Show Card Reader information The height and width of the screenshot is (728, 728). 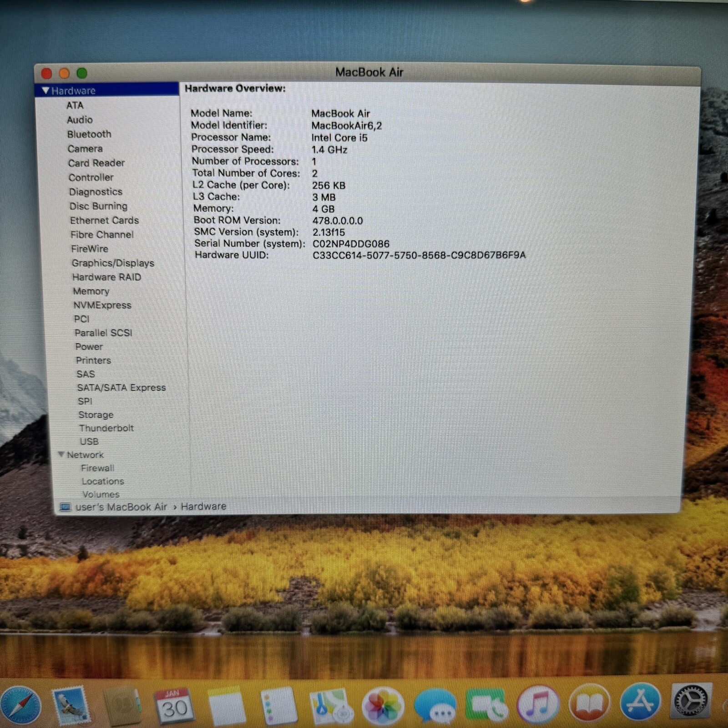coord(96,163)
